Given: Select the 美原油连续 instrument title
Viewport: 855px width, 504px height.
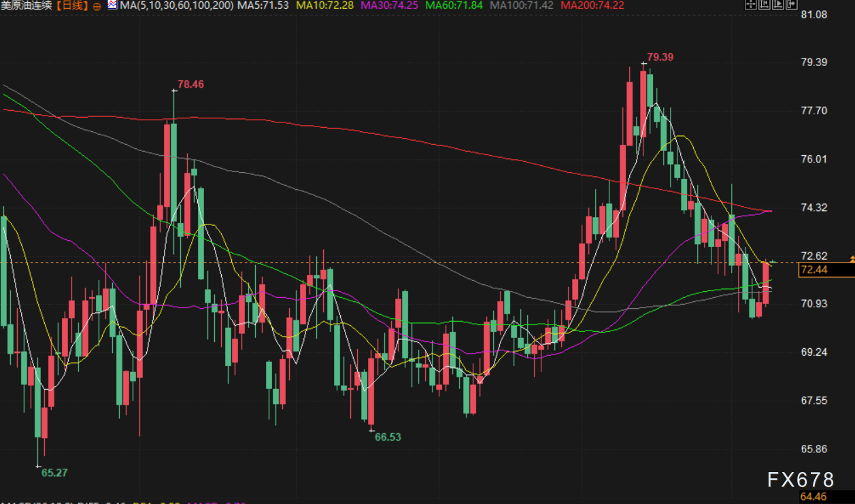Looking at the screenshot, I should pos(27,5).
